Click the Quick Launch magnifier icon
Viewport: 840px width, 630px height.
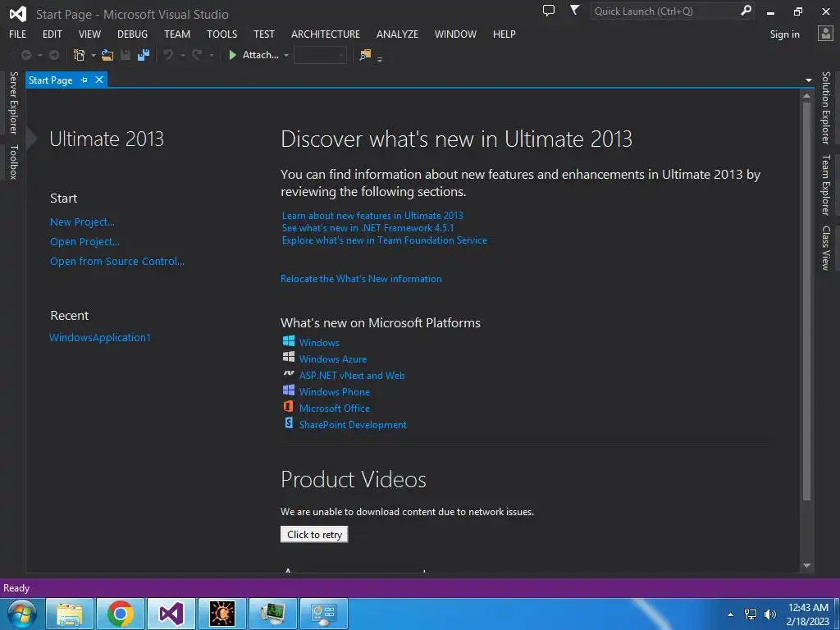tap(746, 10)
